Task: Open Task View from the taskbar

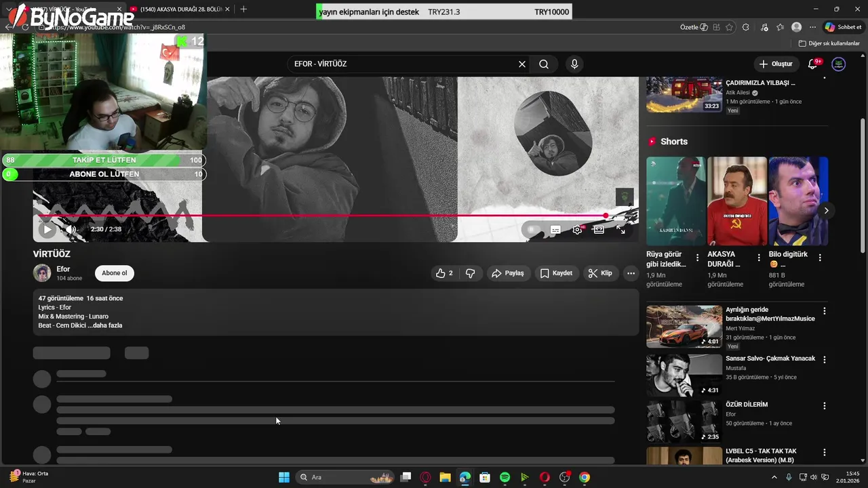Action: click(406, 477)
